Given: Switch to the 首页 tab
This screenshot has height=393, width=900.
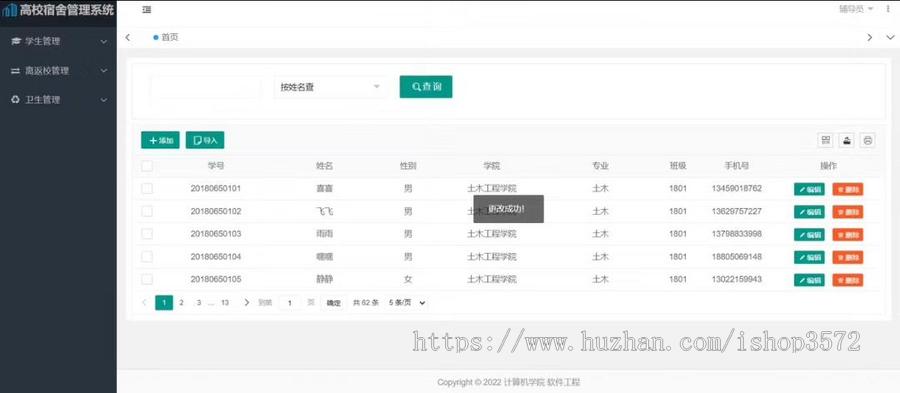Looking at the screenshot, I should click(x=166, y=37).
